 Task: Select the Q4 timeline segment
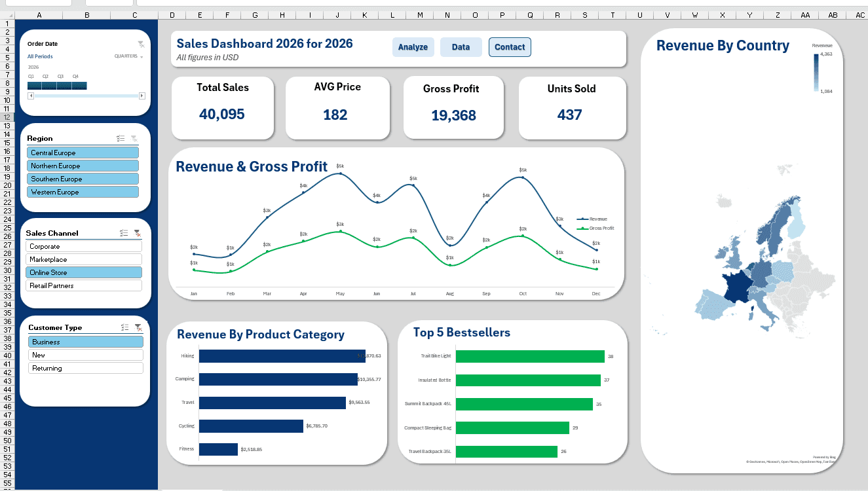click(79, 86)
